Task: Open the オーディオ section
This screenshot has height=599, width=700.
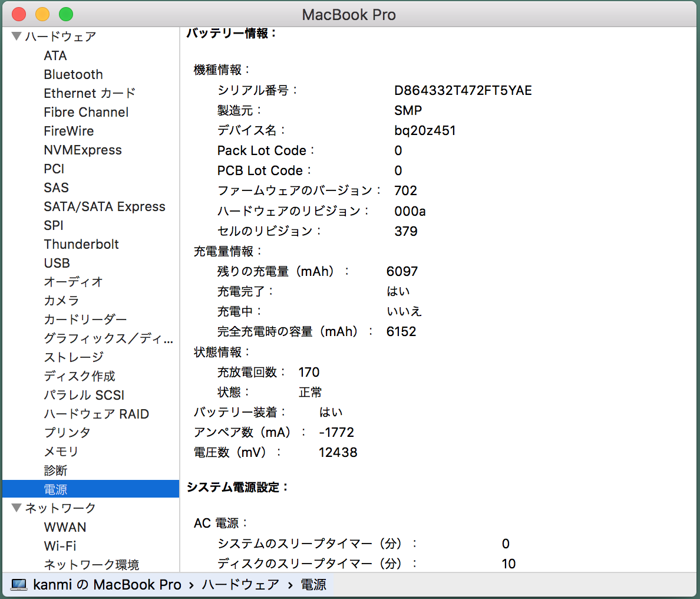Action: click(x=73, y=282)
